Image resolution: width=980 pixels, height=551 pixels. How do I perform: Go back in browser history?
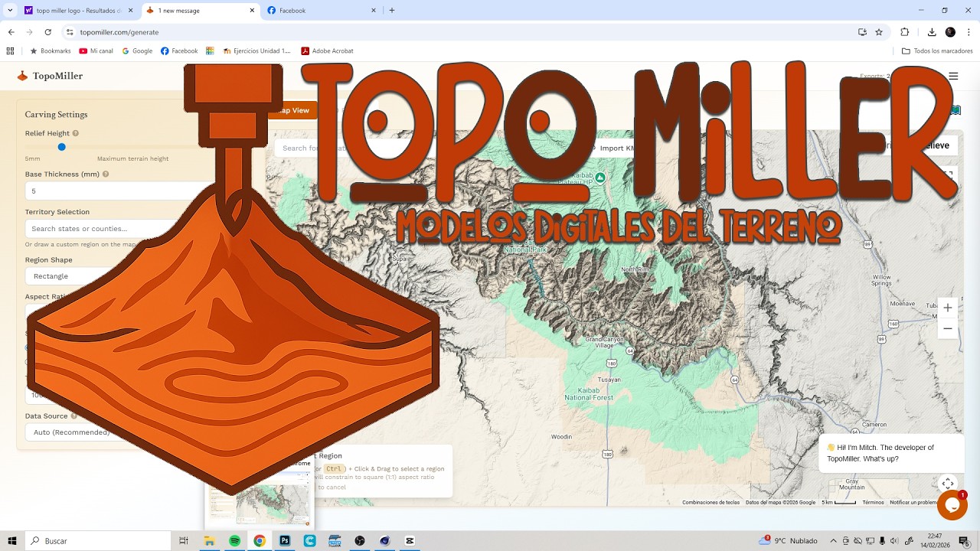[x=11, y=32]
